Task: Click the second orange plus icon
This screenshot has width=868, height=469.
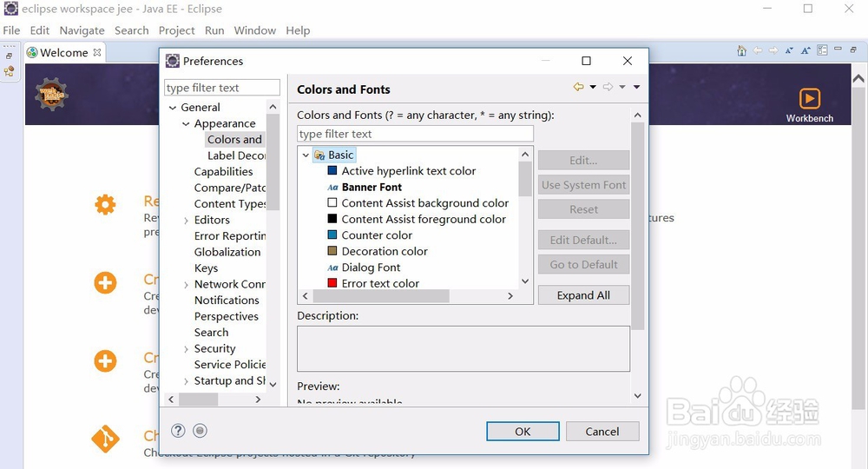Action: pos(105,361)
